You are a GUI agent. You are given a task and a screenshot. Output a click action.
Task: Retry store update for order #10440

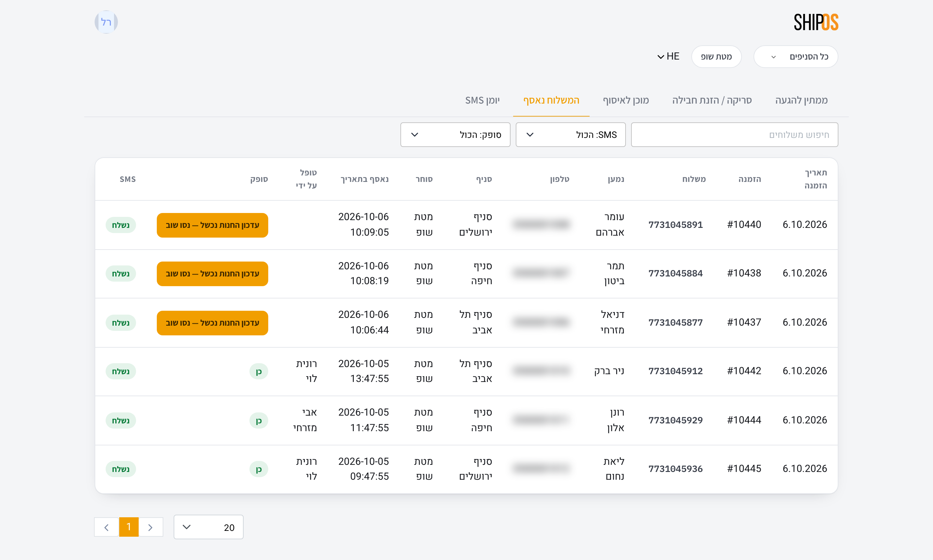(x=212, y=225)
